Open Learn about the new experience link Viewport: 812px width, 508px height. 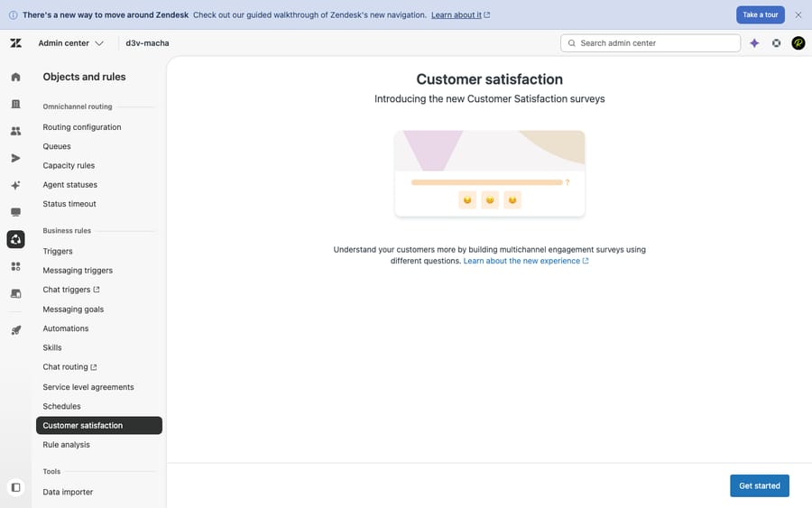526,261
